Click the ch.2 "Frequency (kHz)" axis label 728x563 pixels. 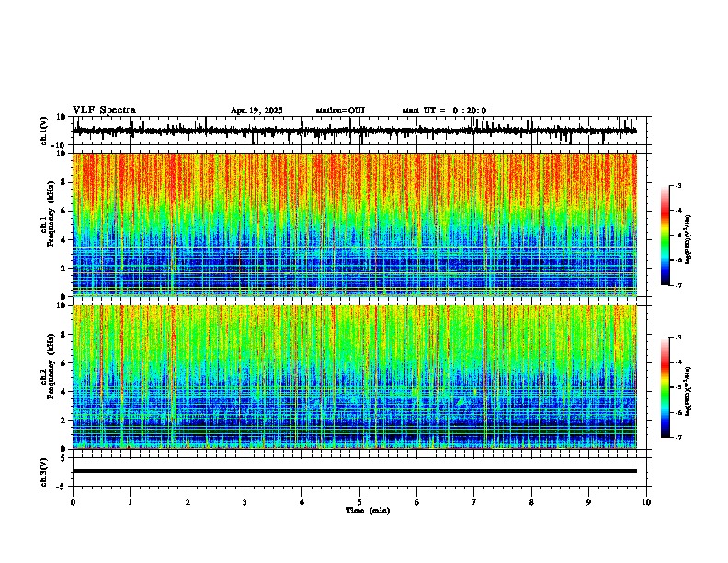51,366
